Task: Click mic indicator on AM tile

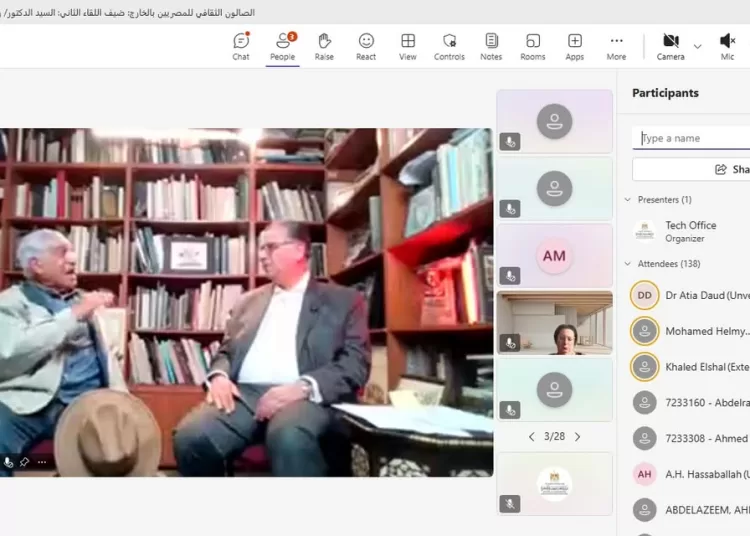Action: 510,276
